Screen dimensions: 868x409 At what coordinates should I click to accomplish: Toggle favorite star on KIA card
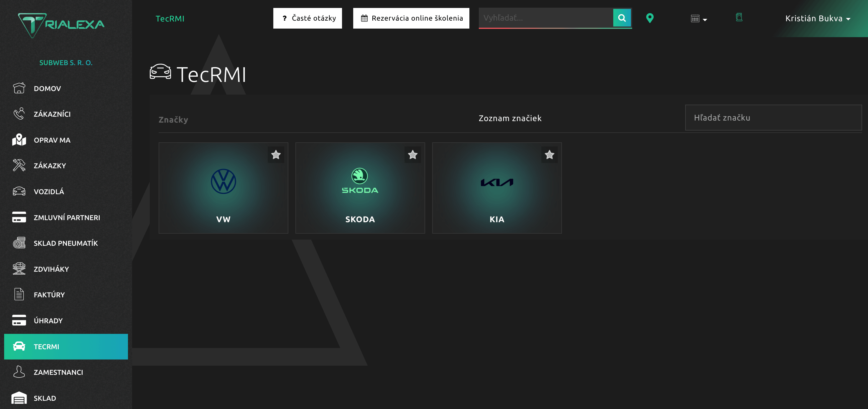click(550, 155)
